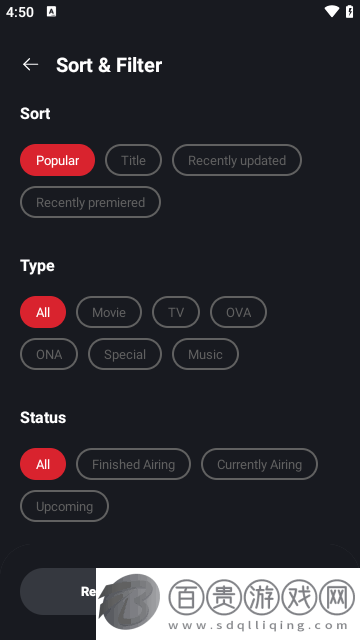Sort by Recently premiered
The image size is (360, 640).
click(x=90, y=202)
